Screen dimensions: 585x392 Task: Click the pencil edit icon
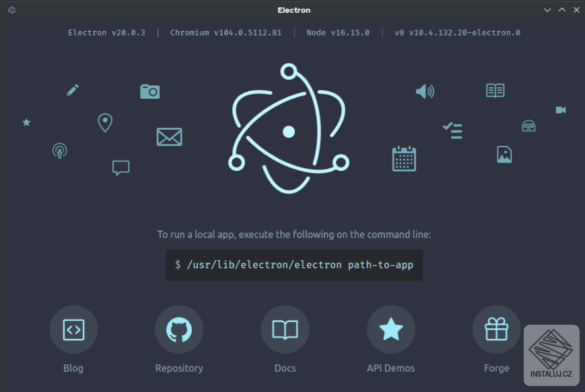tap(73, 90)
